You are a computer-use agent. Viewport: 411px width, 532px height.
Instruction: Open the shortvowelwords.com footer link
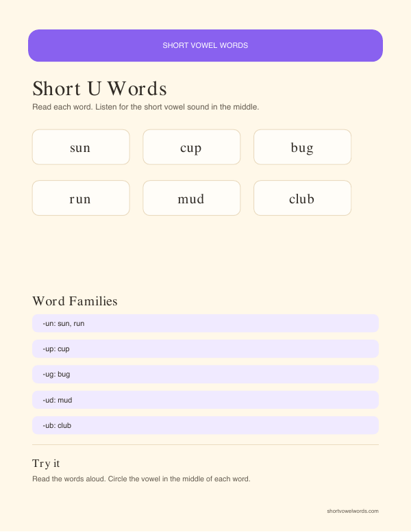tap(353, 511)
